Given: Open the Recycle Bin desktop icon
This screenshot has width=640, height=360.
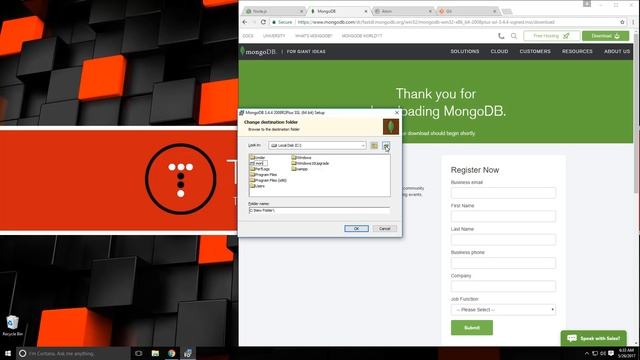Looking at the screenshot, I should (x=13, y=325).
